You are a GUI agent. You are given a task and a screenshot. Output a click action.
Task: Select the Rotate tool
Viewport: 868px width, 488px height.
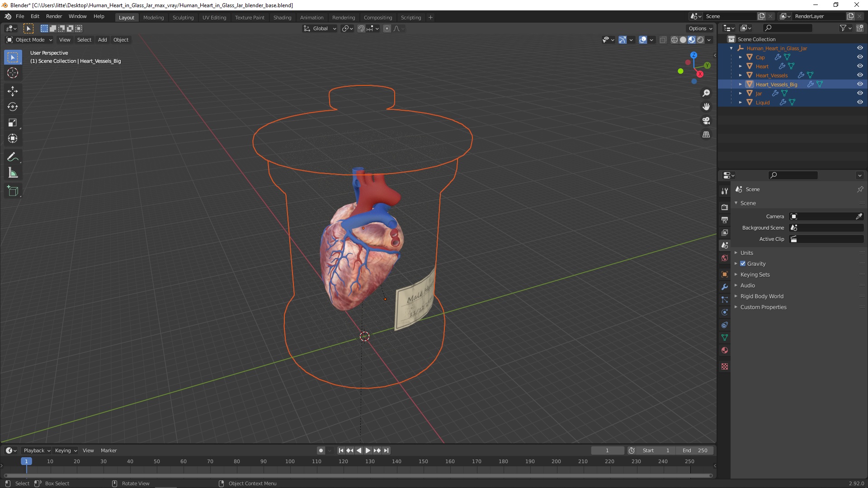(13, 107)
